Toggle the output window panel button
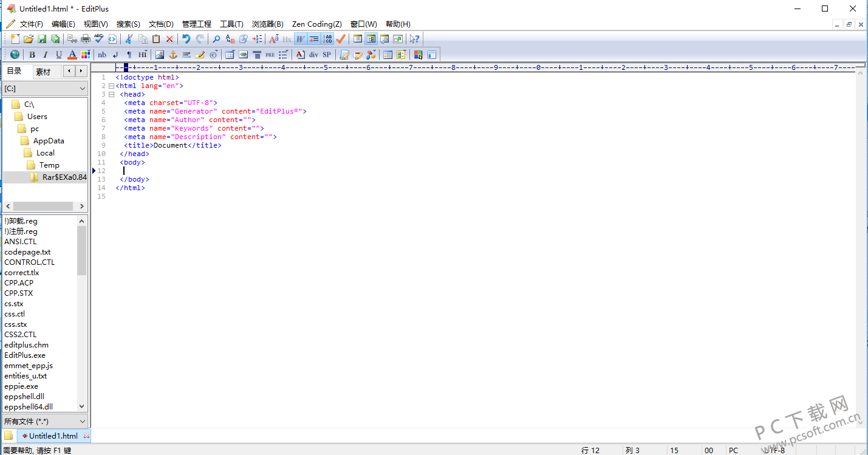The image size is (868, 455). point(384,39)
